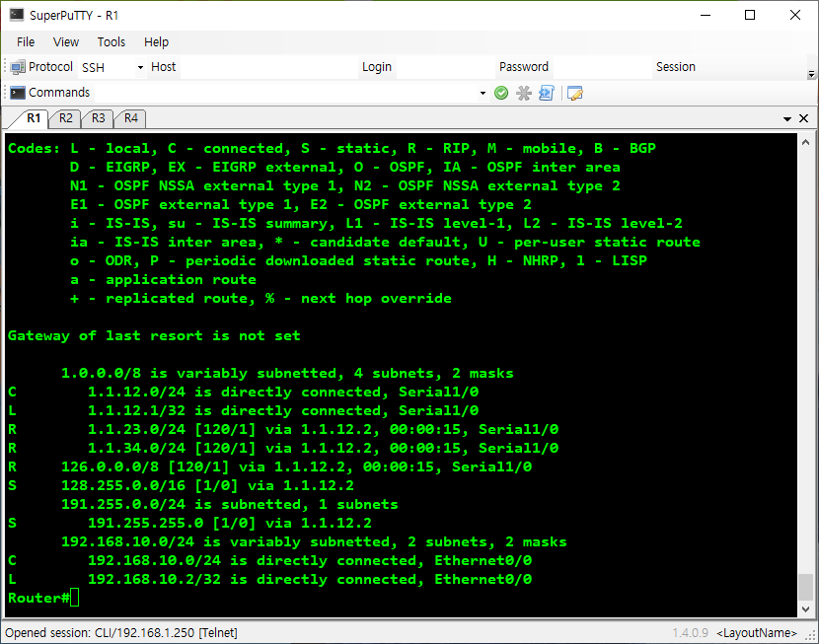Open the Help menu
This screenshot has width=819, height=644.
click(156, 42)
